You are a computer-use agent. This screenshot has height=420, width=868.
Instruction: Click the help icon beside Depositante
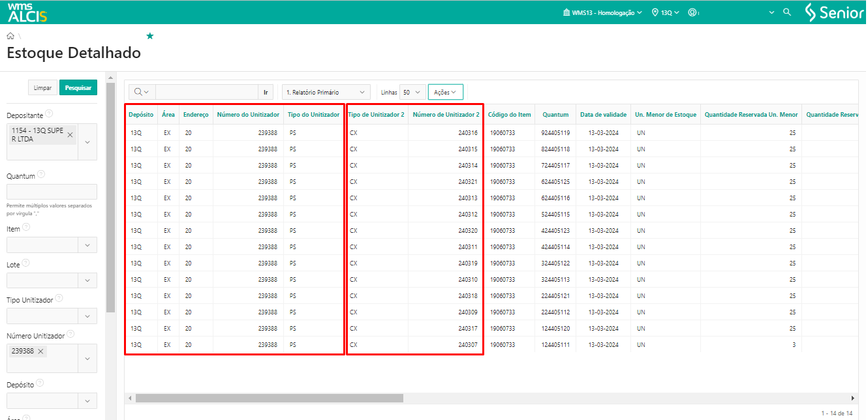click(49, 114)
